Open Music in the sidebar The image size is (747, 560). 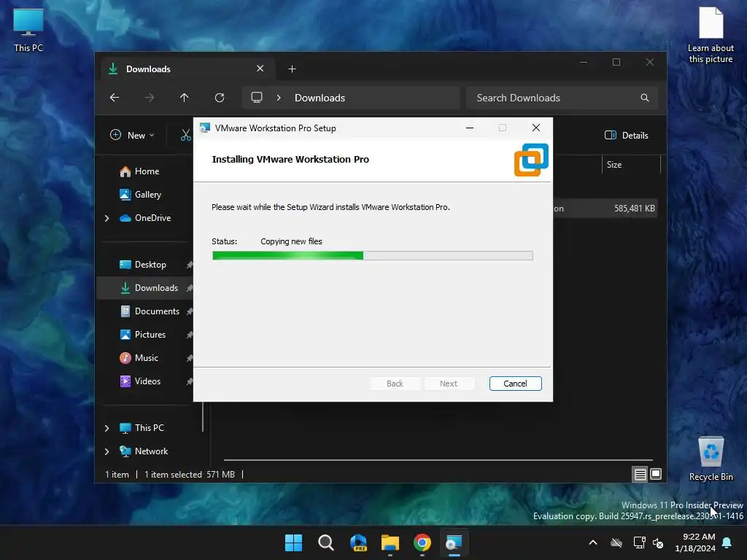click(x=139, y=358)
